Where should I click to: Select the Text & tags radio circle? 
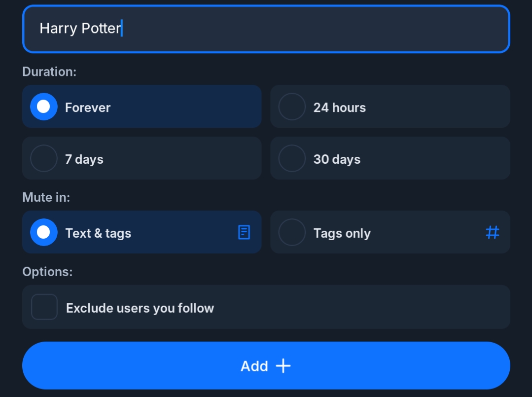pyautogui.click(x=44, y=232)
